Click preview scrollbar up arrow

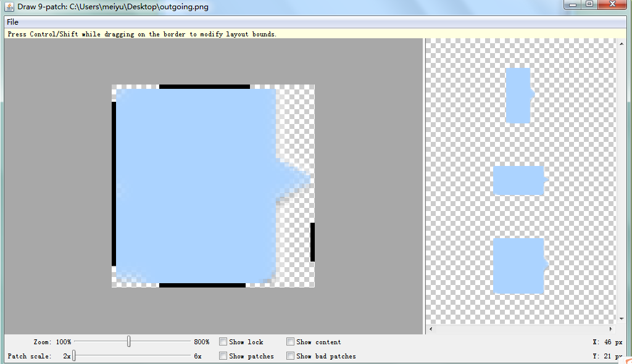(622, 44)
